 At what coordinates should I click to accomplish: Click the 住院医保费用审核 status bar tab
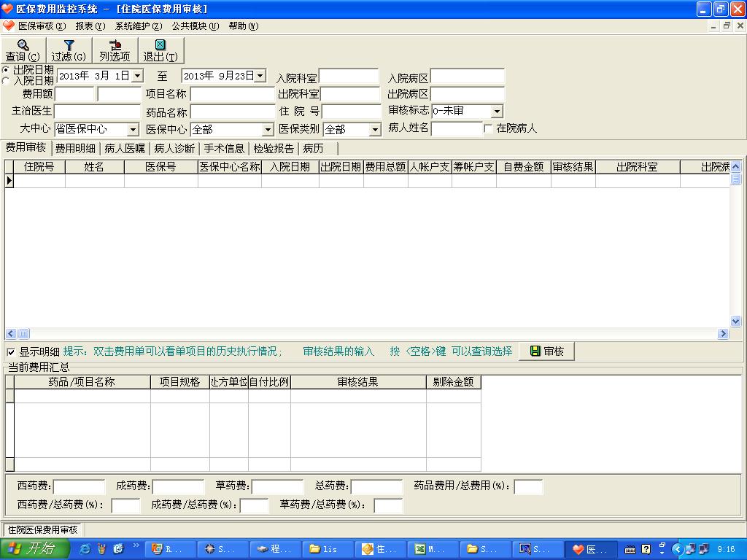tap(42, 529)
